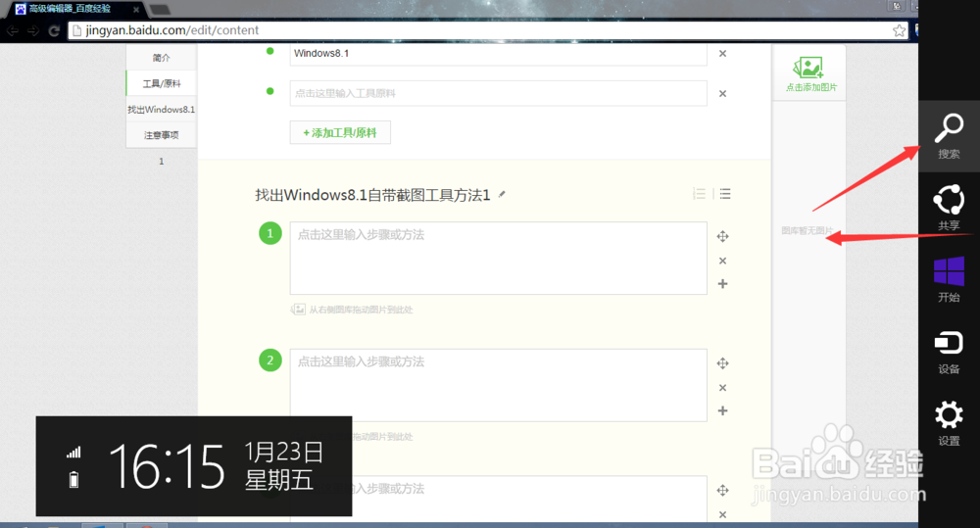980x528 pixels.
Task: Delete step 3 with its X icon
Action: 722,514
